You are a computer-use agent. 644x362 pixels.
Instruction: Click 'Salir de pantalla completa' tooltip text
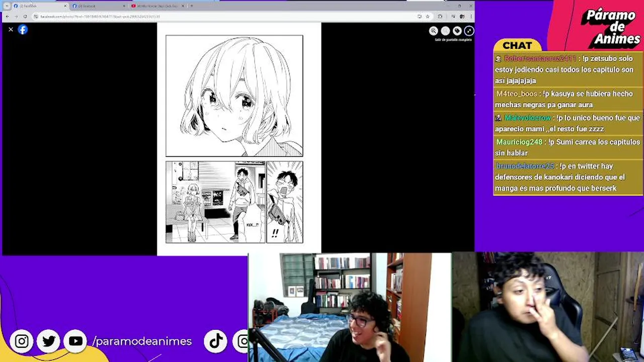click(x=453, y=39)
